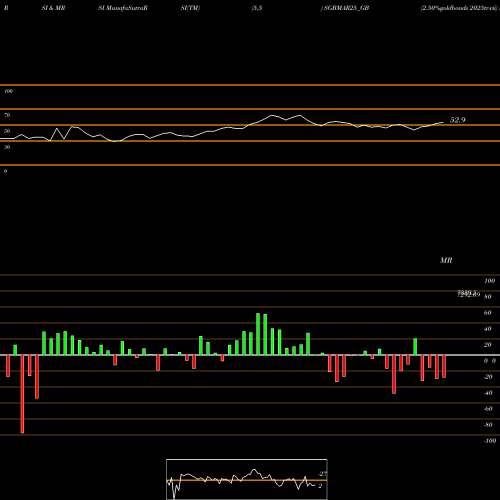Click the -20 label on MR axis
The image size is (500, 500).
coord(488,377)
